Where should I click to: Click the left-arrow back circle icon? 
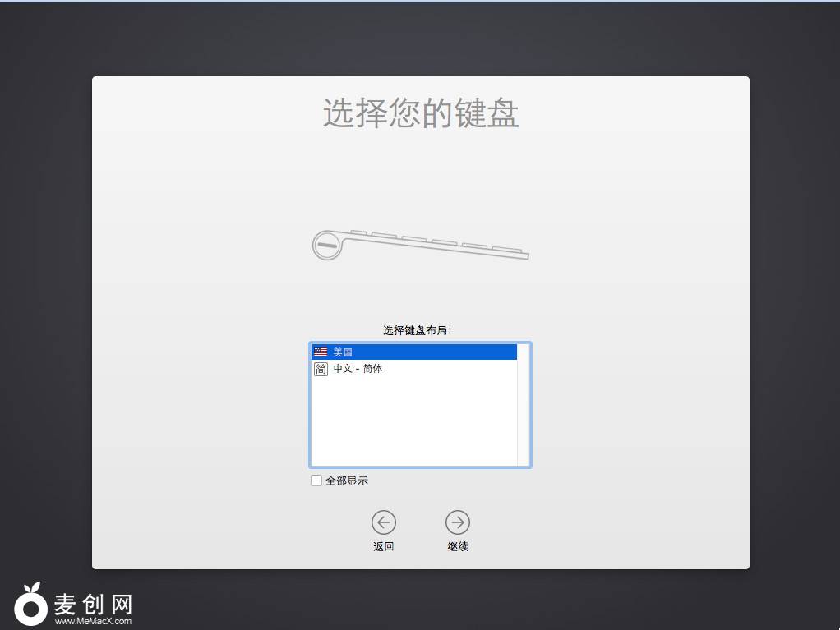click(x=383, y=522)
